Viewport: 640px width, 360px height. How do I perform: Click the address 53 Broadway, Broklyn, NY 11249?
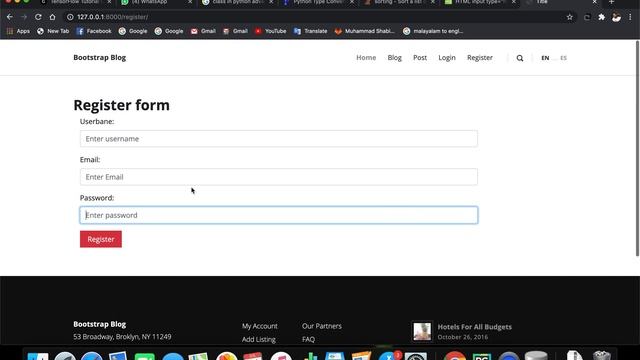[122, 337]
